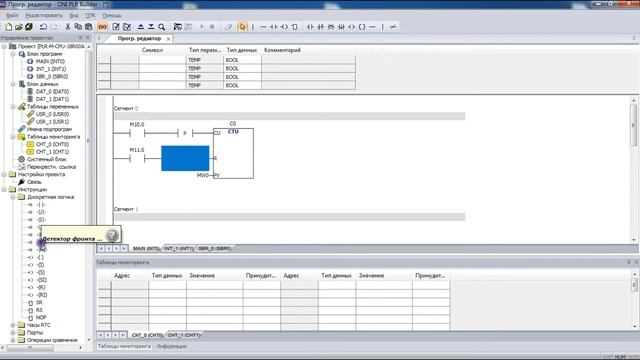Insert contact toolbar icon

point(274,27)
